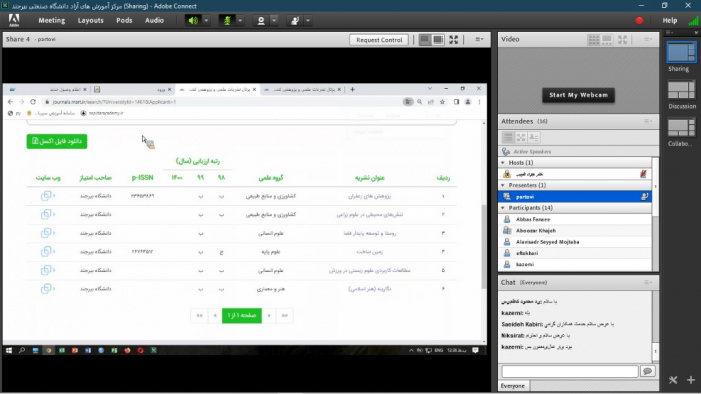The height and width of the screenshot is (394, 701).
Task: Click website icon in sixth table row
Action: click(47, 289)
